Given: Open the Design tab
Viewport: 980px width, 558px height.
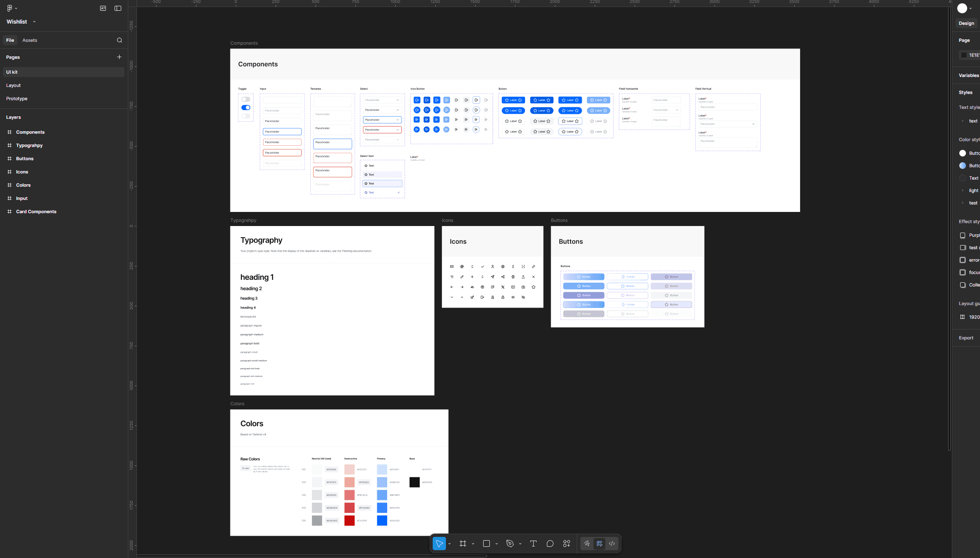Looking at the screenshot, I should click(x=966, y=23).
